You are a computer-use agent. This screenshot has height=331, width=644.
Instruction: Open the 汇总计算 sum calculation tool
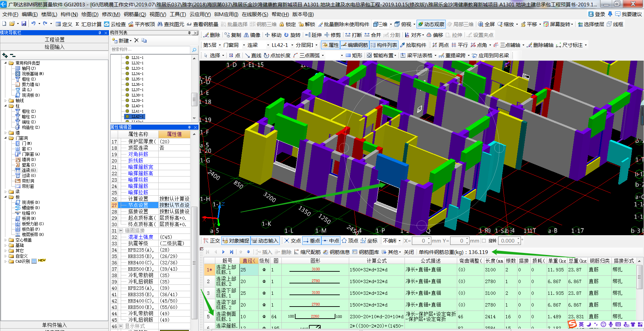(x=89, y=24)
